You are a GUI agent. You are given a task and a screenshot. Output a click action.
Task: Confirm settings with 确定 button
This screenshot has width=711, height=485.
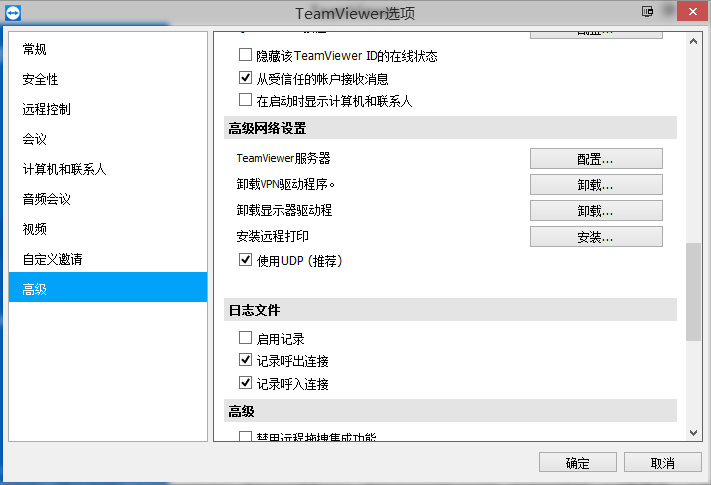coord(578,462)
